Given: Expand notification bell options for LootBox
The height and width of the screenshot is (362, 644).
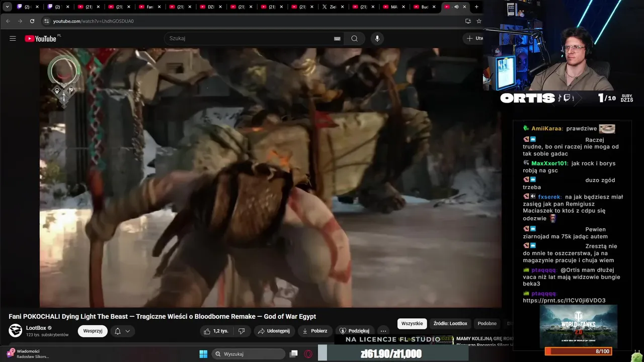Looking at the screenshot, I should [122, 331].
